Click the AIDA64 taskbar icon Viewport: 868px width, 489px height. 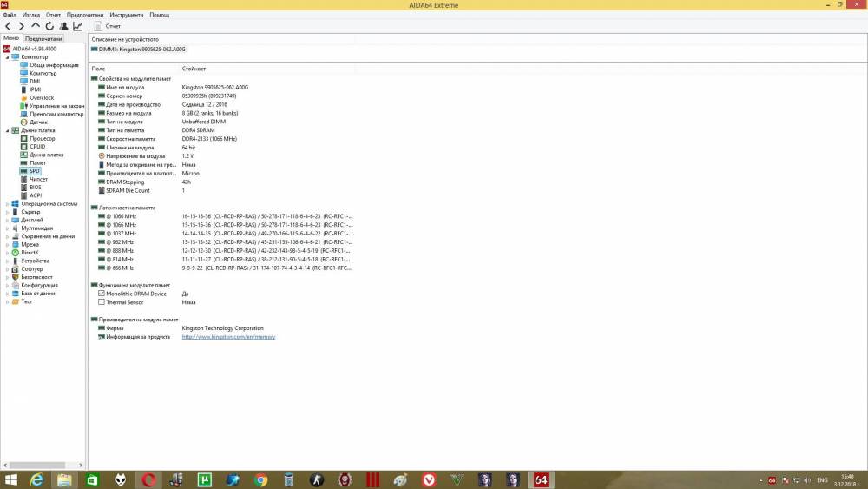coord(541,480)
